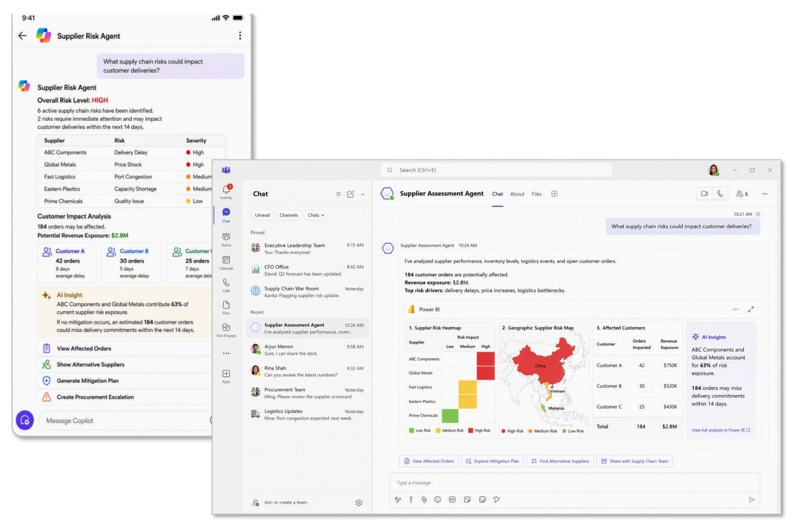The height and width of the screenshot is (532, 798).
Task: Open the Teams icon in sidebar
Action: [226, 238]
